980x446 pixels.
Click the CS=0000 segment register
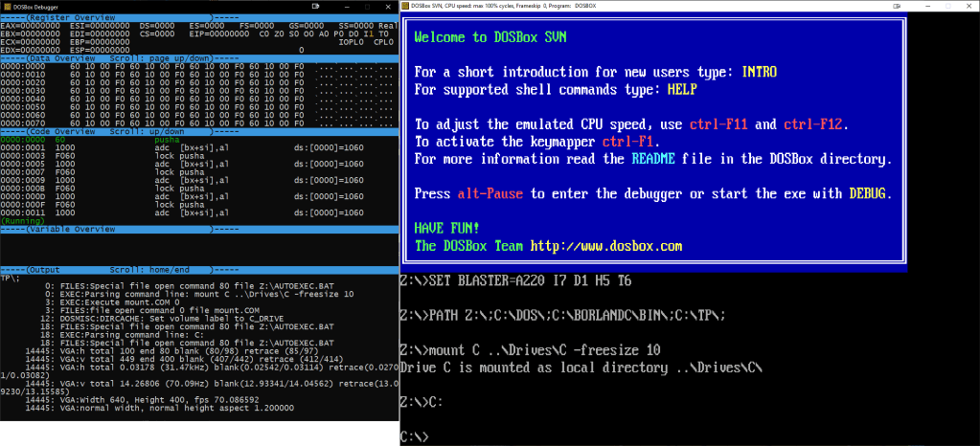click(x=157, y=33)
